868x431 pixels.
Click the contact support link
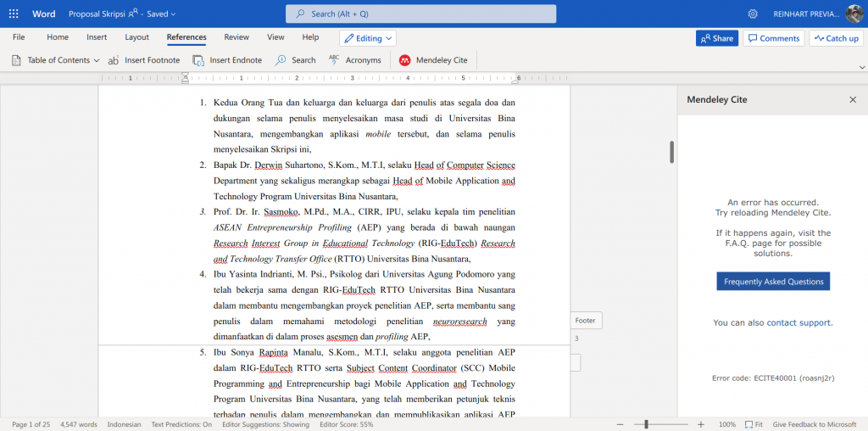coord(798,322)
